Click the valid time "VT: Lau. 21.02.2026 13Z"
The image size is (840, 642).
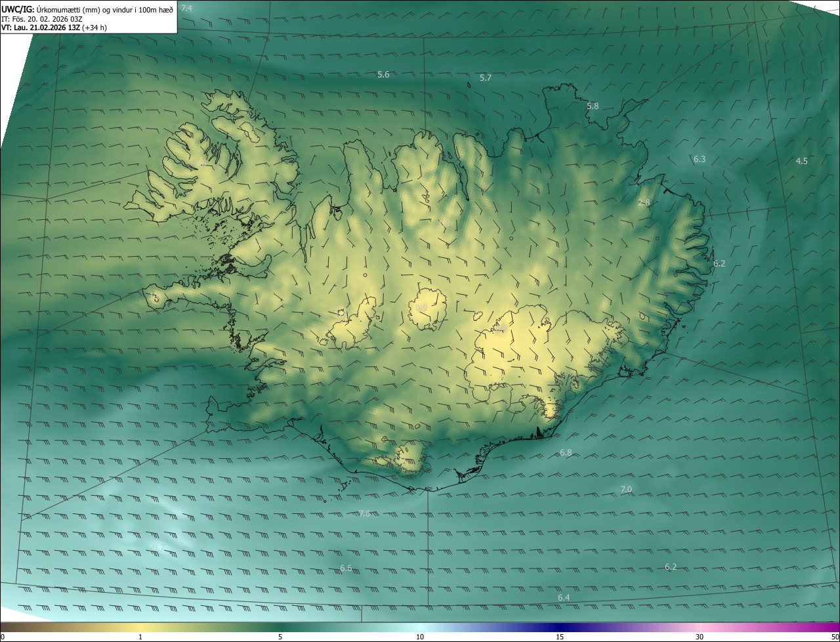tap(40, 28)
